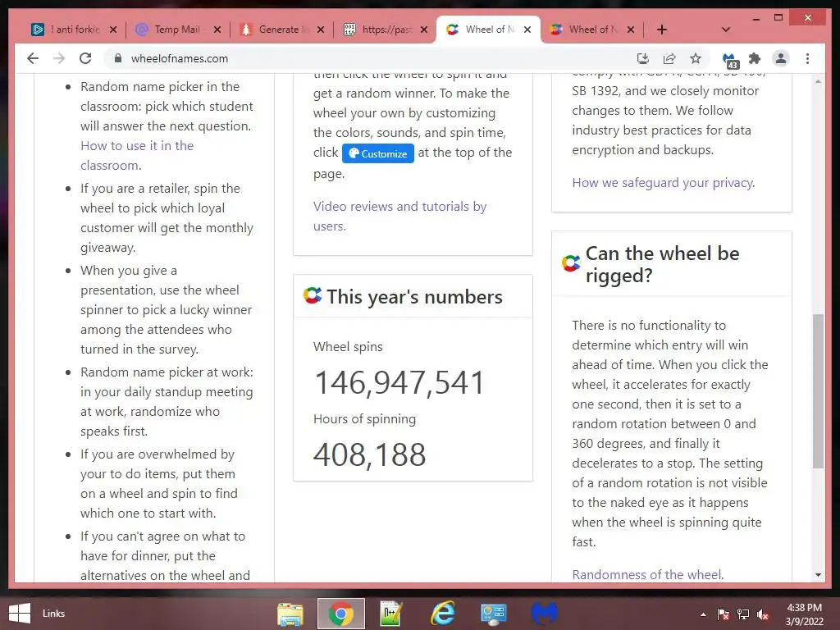Click the wheel logo beside 'This year's numbers'
Viewport: 840px width, 630px height.
click(313, 295)
